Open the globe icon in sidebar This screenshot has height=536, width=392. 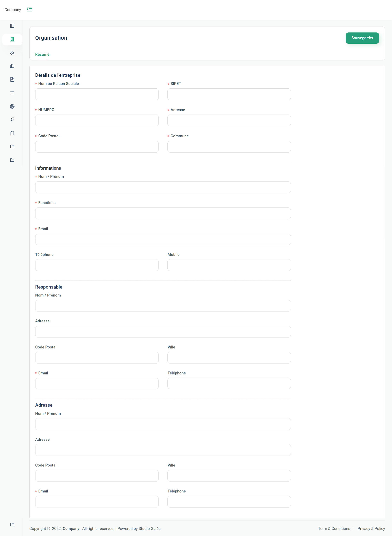pyautogui.click(x=12, y=106)
